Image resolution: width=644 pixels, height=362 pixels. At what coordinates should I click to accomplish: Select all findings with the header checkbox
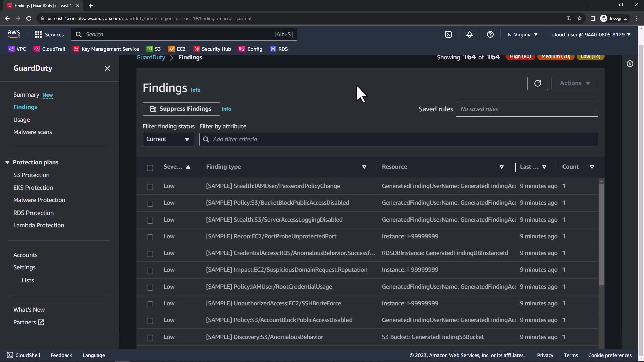150,168
